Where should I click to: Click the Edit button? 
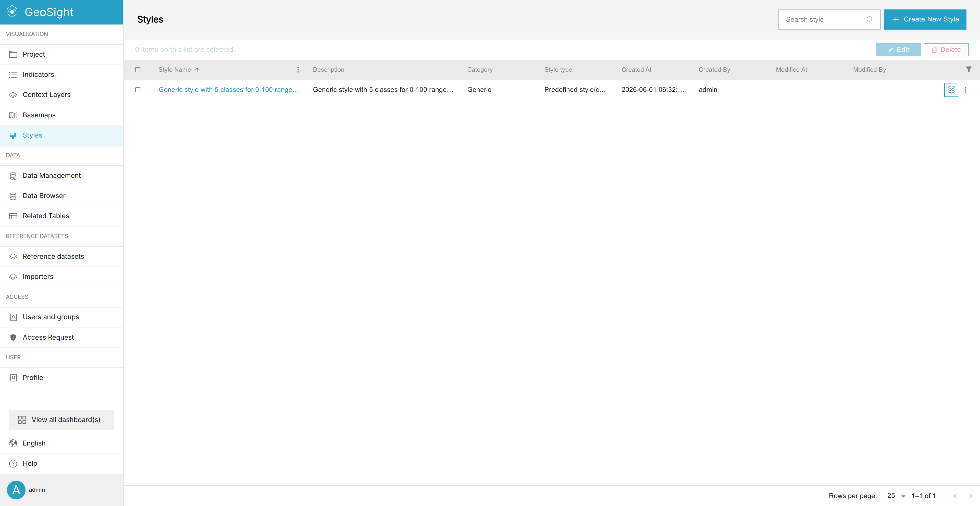[x=898, y=50]
